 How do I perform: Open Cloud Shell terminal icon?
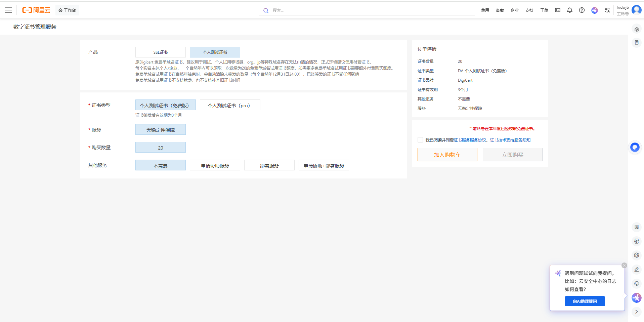(557, 10)
